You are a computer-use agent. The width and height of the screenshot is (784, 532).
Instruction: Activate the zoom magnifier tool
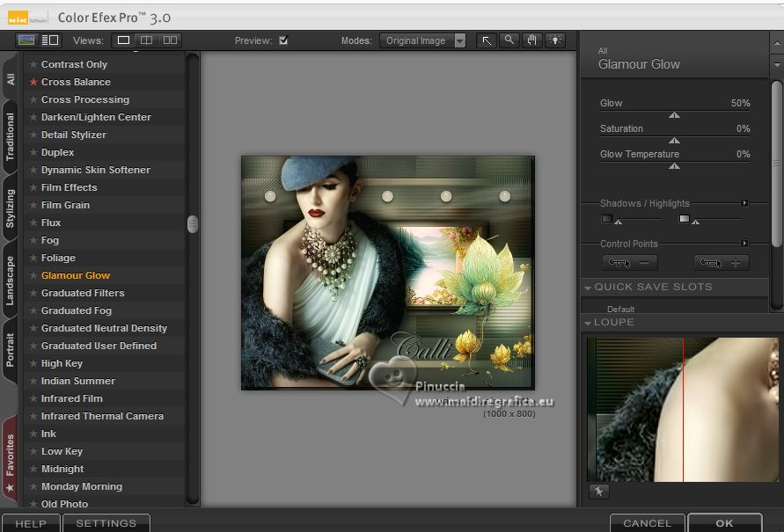pos(509,40)
